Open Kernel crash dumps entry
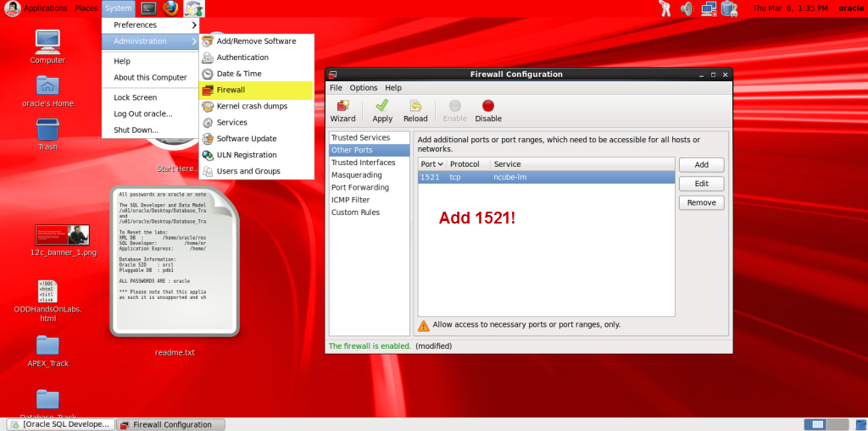Screen dimensions: 868x431 (256, 106)
